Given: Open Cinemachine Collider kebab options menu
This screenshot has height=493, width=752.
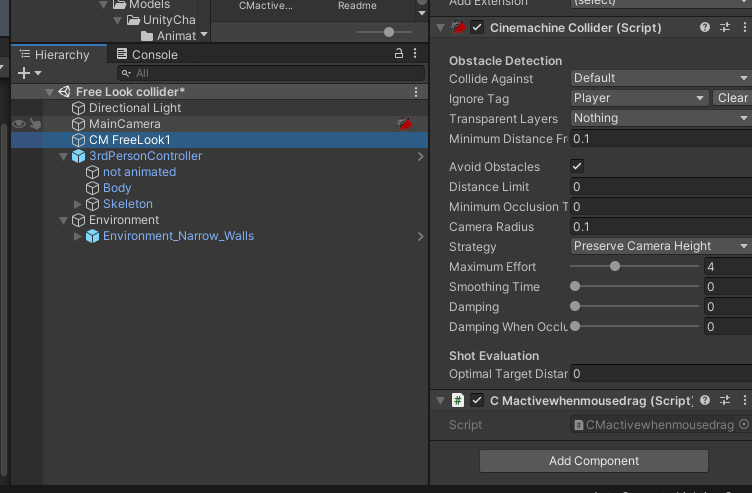Looking at the screenshot, I should pos(744,27).
